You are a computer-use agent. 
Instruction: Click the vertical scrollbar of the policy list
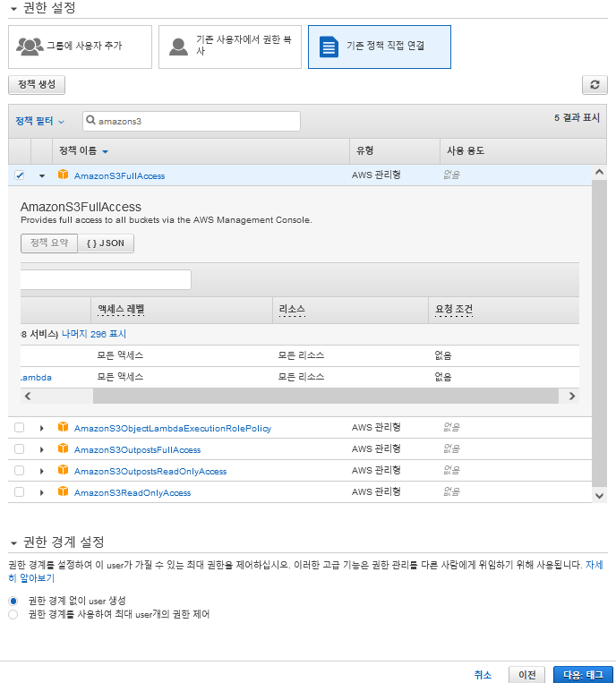tap(600, 333)
